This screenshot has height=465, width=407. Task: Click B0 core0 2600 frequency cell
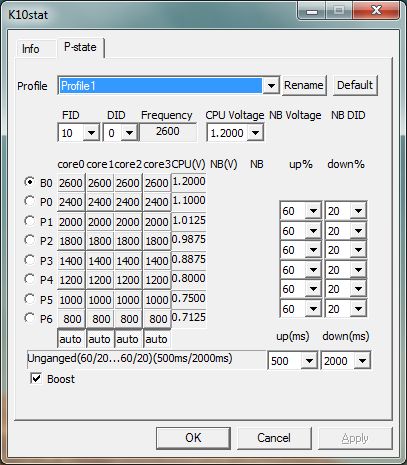pos(71,183)
